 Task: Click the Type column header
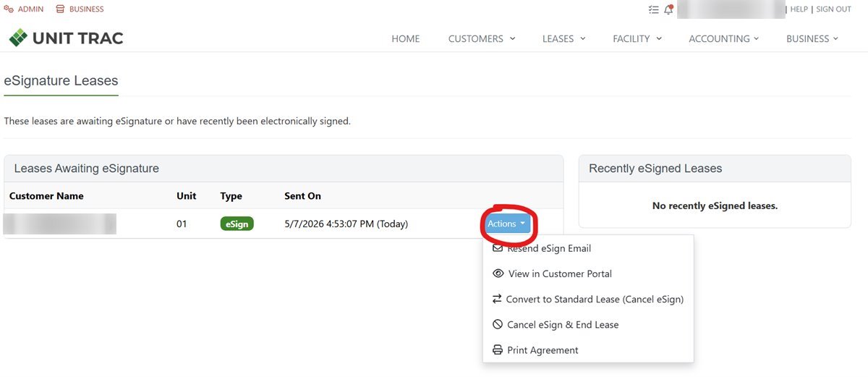tap(231, 196)
